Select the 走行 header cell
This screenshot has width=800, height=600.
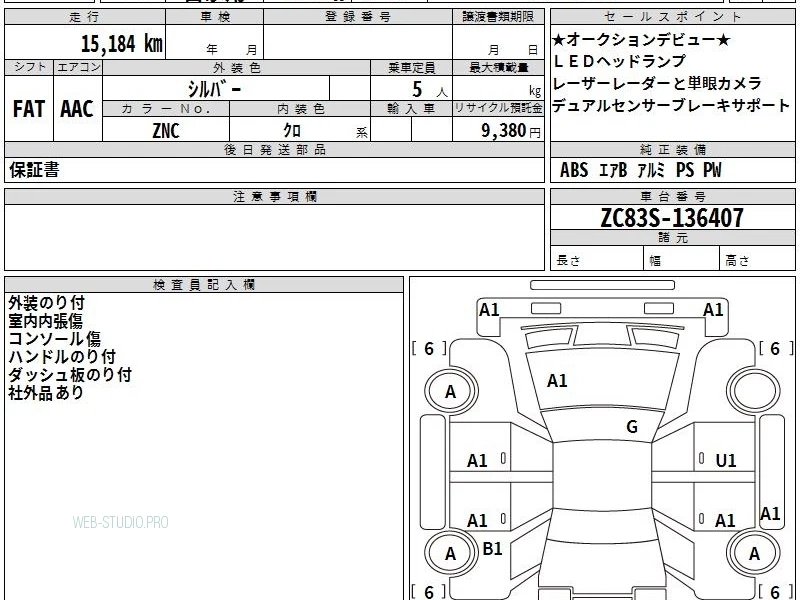(x=85, y=17)
